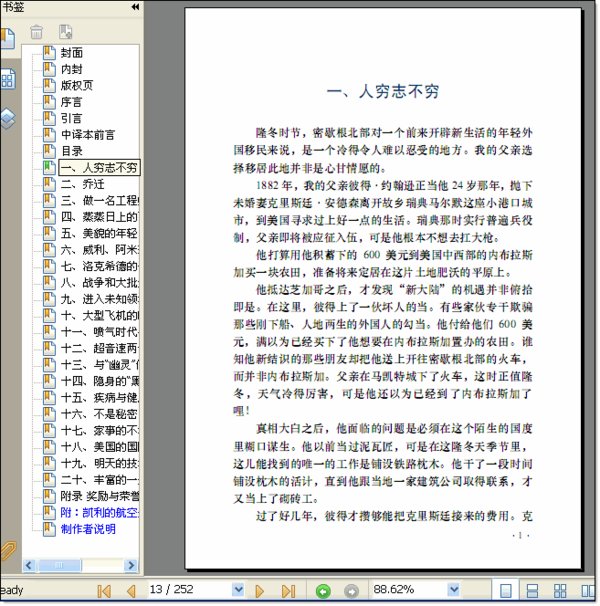Open the 四、蒸蒸日上 bookmark

click(x=100, y=217)
